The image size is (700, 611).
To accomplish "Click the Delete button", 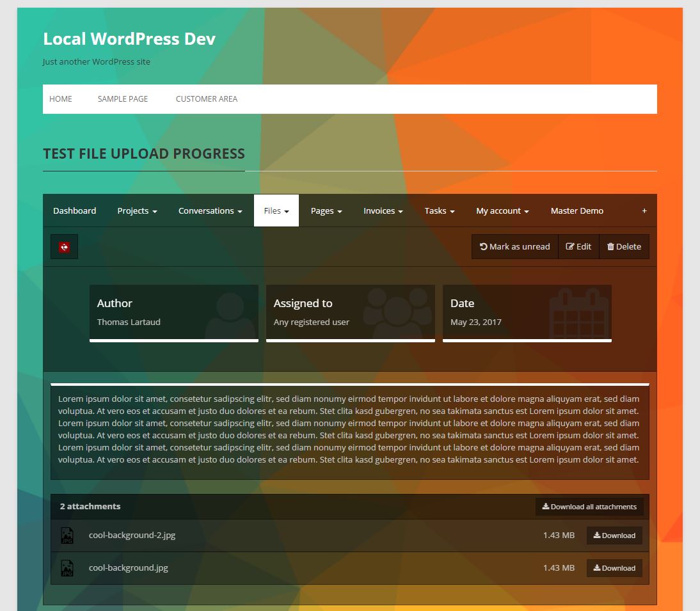I will [624, 247].
